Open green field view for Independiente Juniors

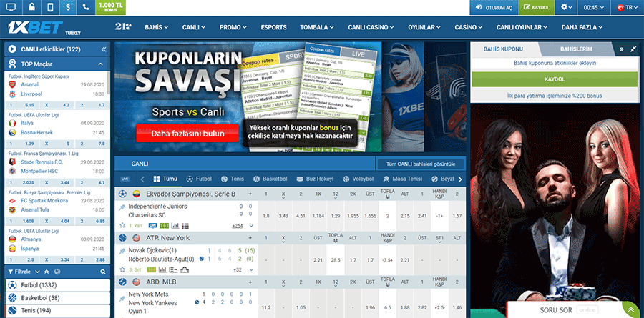pyautogui.click(x=165, y=225)
